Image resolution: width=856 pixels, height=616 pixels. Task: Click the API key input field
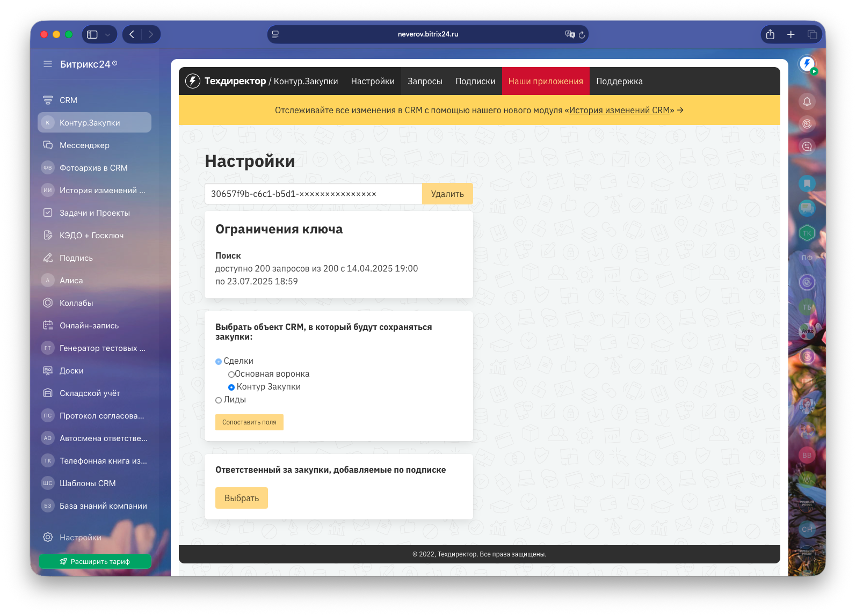pyautogui.click(x=314, y=194)
